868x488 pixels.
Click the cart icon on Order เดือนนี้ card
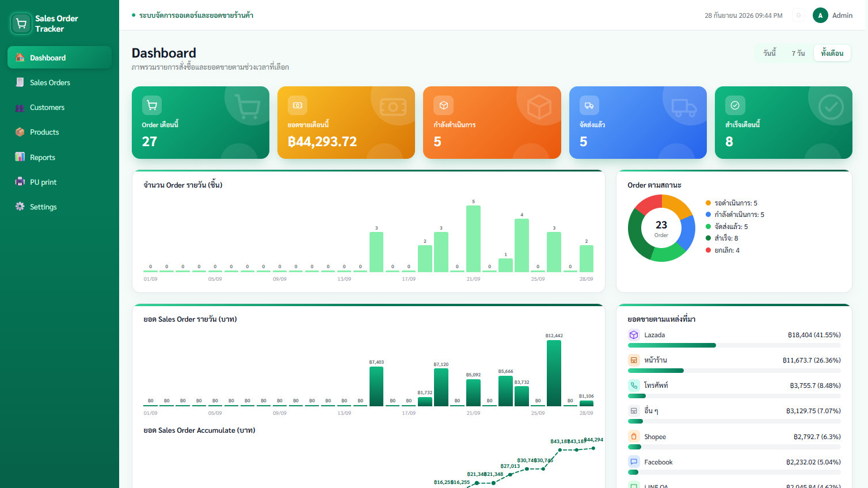[x=152, y=105]
